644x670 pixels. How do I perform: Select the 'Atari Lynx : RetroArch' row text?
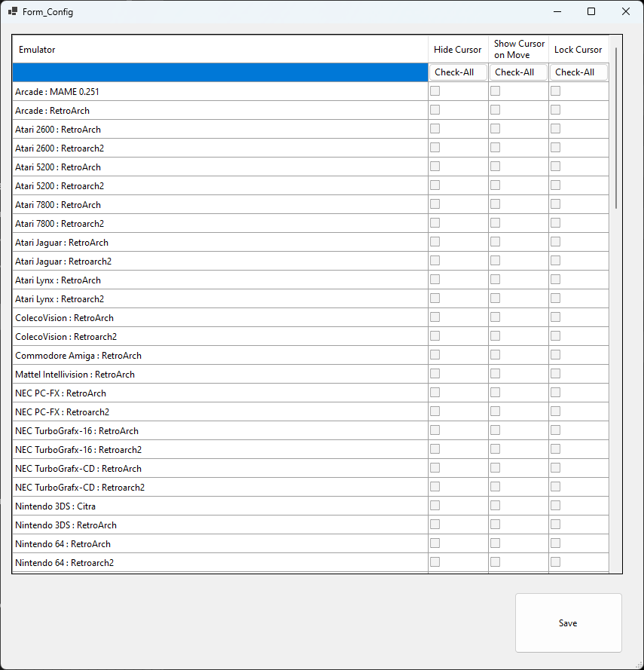(x=58, y=280)
